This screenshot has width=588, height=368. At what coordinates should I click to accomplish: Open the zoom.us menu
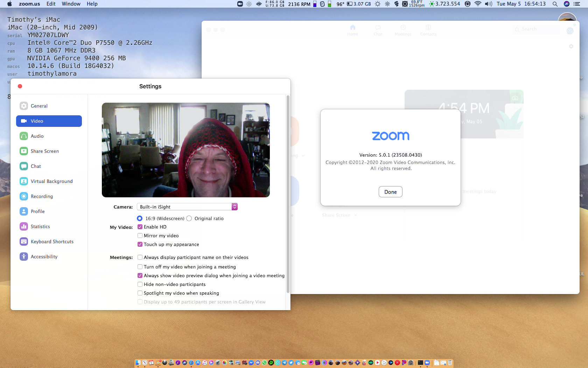click(x=29, y=4)
